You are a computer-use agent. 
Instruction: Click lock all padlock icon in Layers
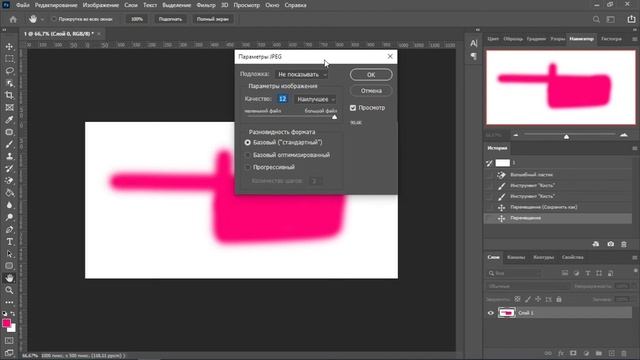click(559, 300)
